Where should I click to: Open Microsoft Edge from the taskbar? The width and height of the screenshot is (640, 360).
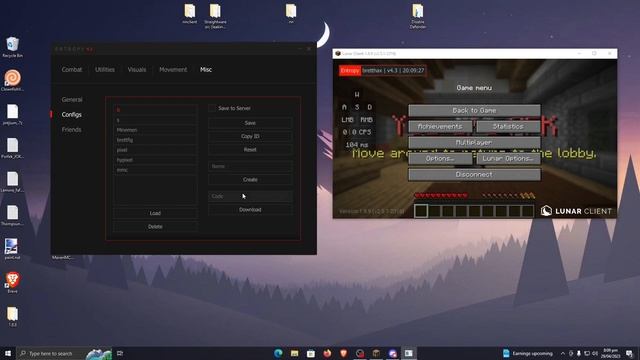[x=278, y=353]
